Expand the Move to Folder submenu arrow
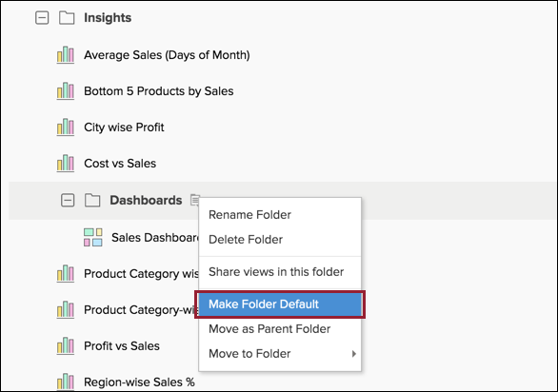 pyautogui.click(x=353, y=354)
